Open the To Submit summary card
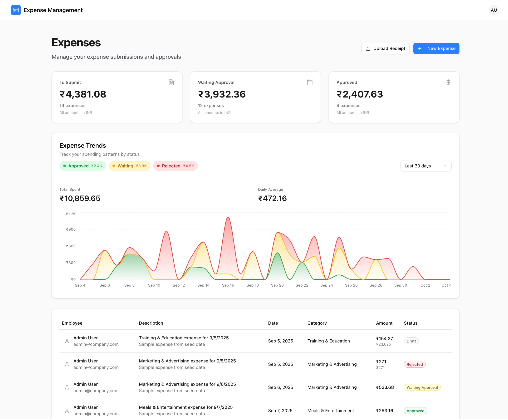Screen dimensions: 508x420 pos(117,97)
